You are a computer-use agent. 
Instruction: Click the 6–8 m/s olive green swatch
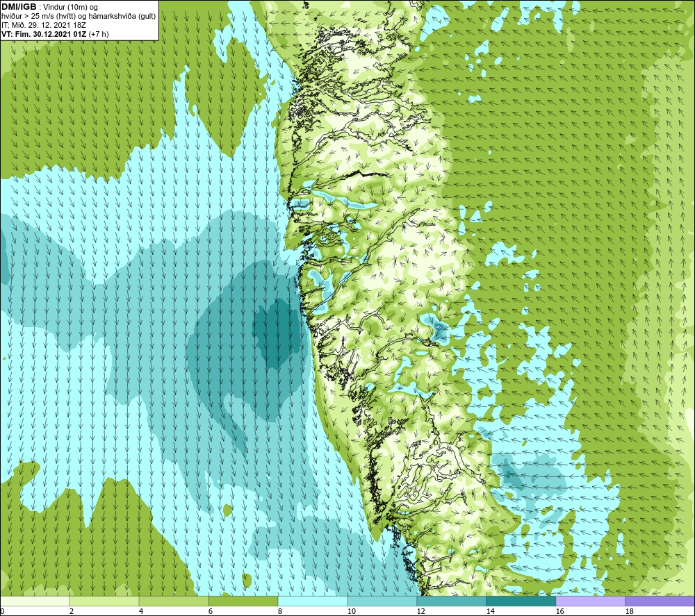tap(243, 601)
